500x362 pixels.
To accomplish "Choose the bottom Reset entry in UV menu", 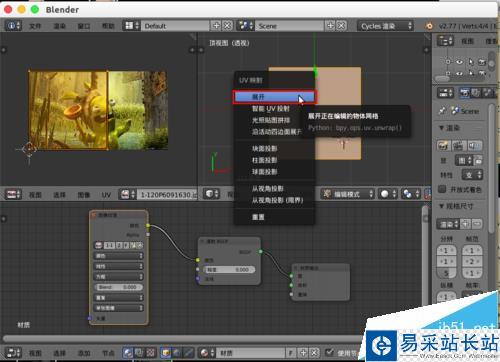I will [x=274, y=217].
